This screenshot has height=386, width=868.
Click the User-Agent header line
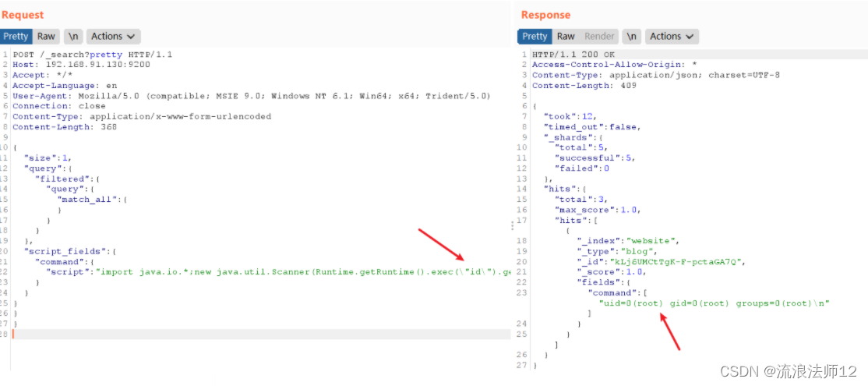coord(252,96)
